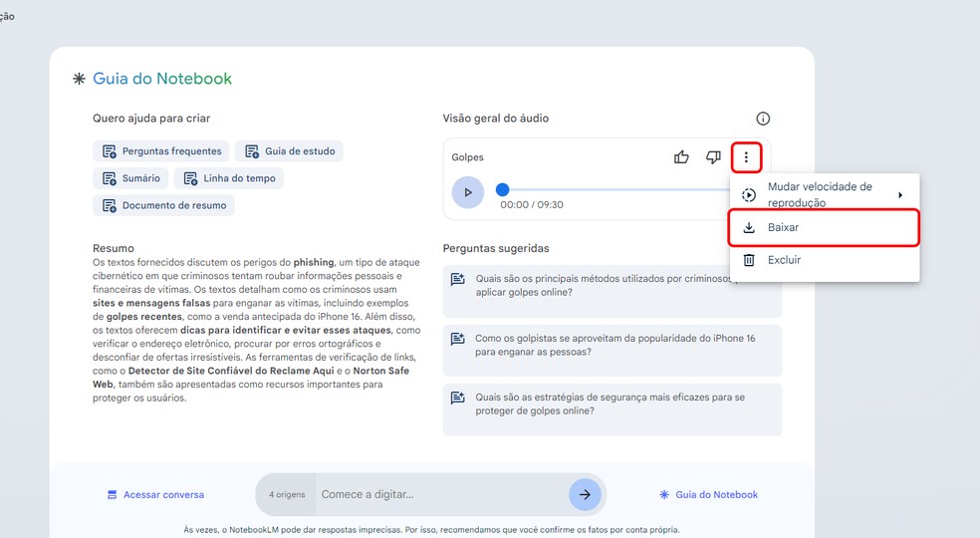This screenshot has height=538, width=980.
Task: Select the suggested question about principais métodos
Action: coord(612,291)
